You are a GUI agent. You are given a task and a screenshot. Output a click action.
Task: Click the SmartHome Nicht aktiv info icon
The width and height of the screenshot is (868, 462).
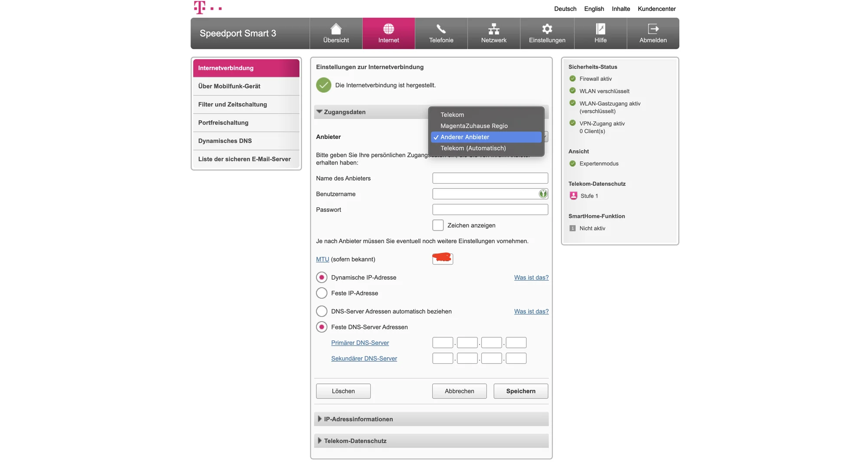572,228
